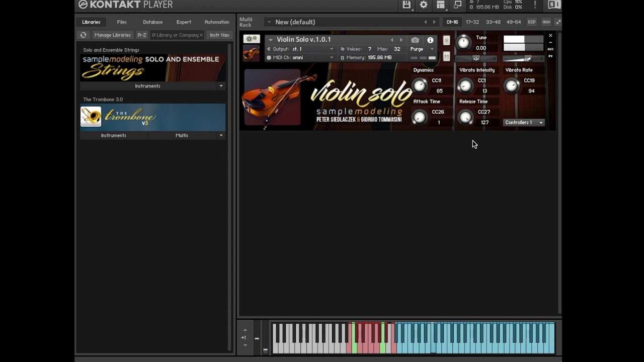Refresh the libraries list

tap(83, 35)
